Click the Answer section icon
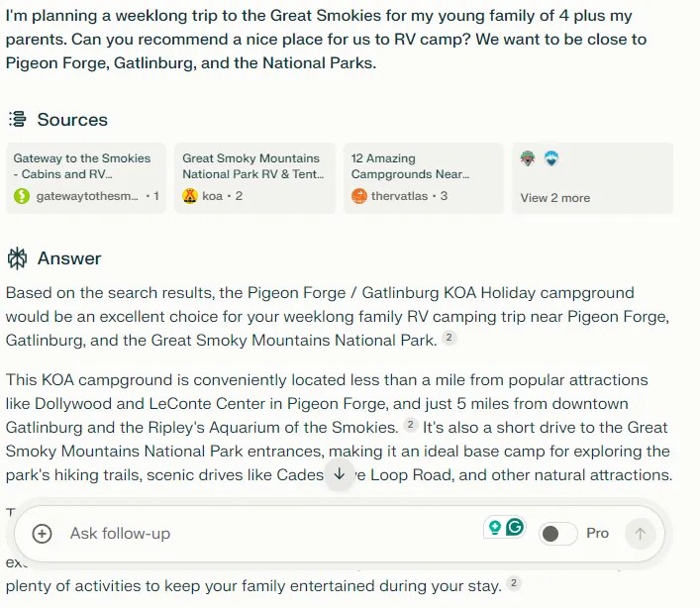 pyautogui.click(x=17, y=258)
